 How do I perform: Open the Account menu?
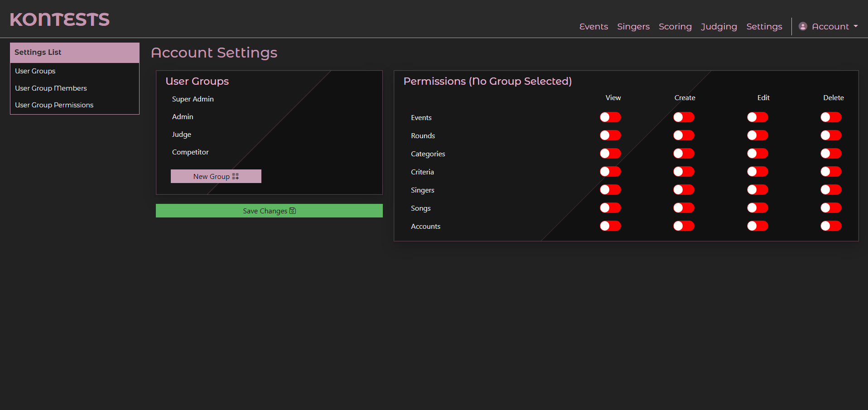829,26
